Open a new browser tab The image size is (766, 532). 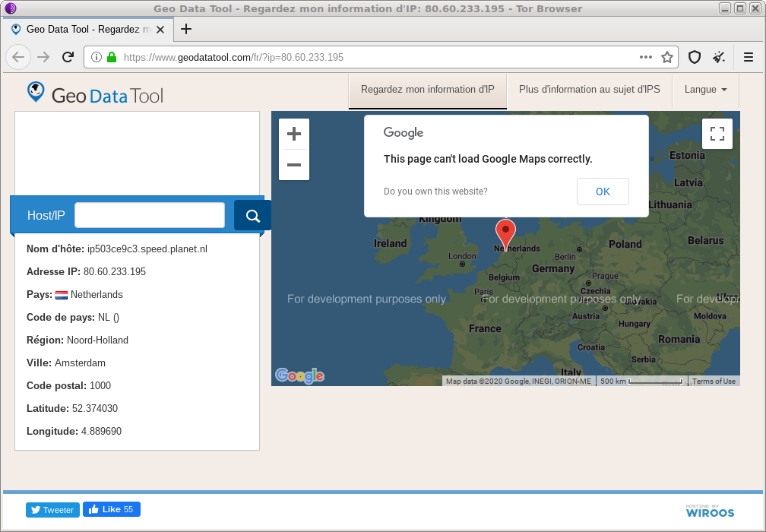point(186,30)
